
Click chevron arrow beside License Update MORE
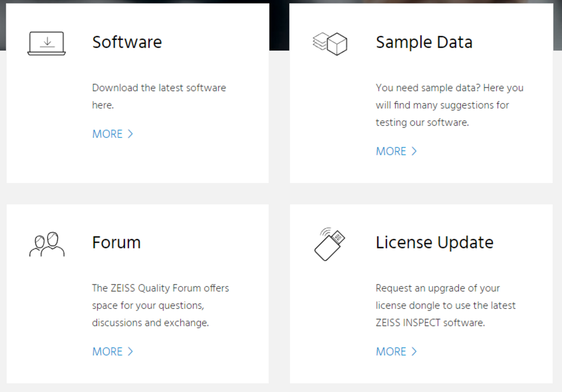pyautogui.click(x=414, y=352)
